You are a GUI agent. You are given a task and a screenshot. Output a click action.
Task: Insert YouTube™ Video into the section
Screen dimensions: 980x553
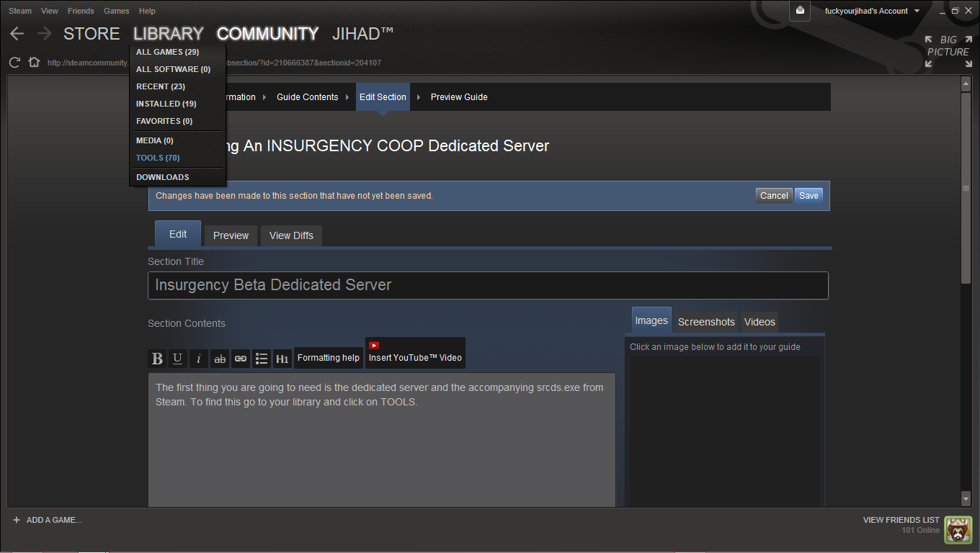(415, 353)
